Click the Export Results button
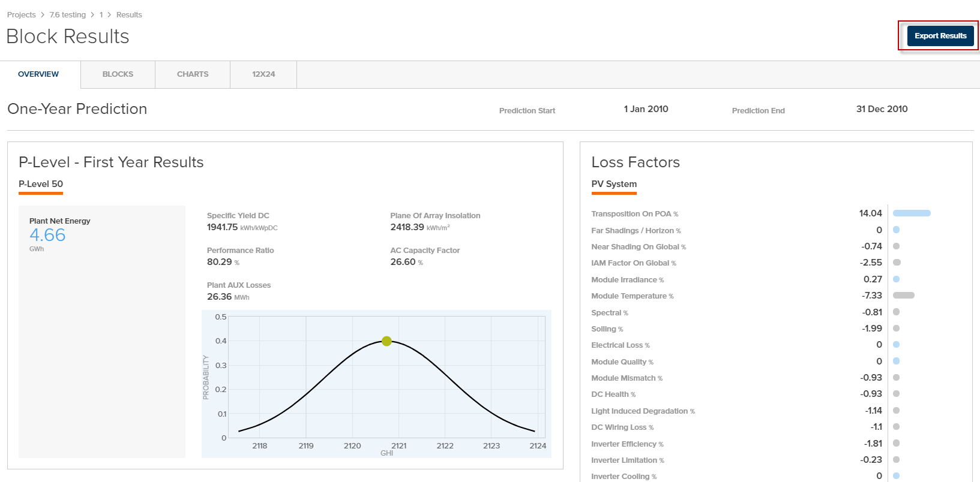Screen dimensions: 980x482 point(940,36)
